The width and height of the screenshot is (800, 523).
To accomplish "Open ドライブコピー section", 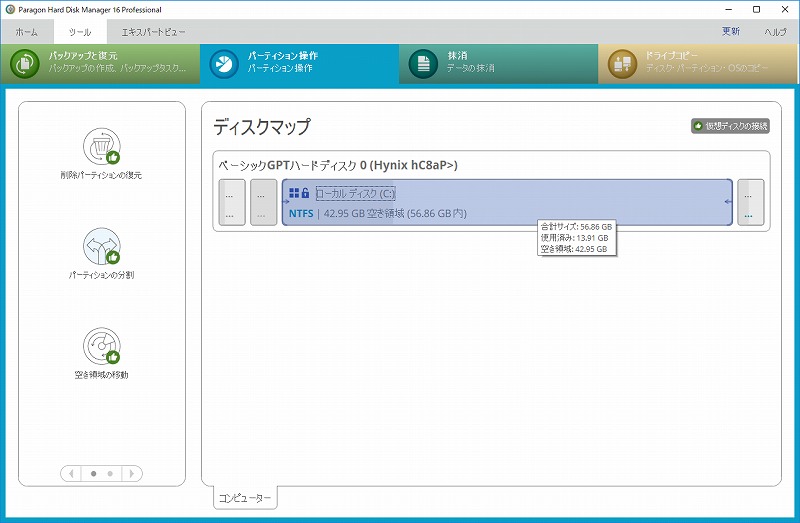I will pyautogui.click(x=697, y=64).
